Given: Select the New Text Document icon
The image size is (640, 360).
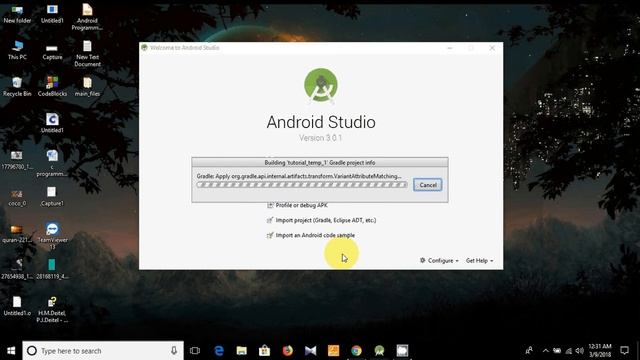Looking at the screenshot, I should click(87, 53).
